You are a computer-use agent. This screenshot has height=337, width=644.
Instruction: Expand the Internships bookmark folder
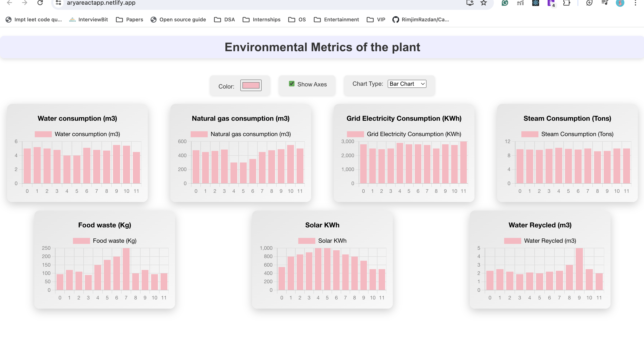click(x=261, y=19)
